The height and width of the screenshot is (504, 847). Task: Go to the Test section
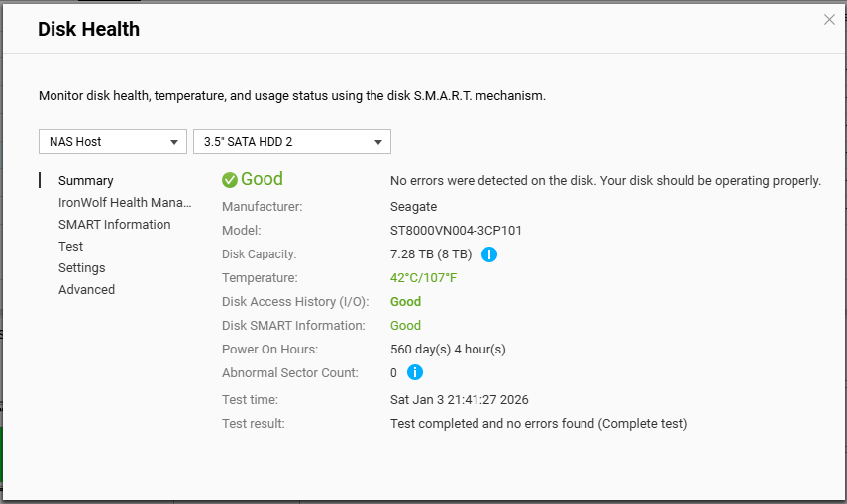point(71,247)
